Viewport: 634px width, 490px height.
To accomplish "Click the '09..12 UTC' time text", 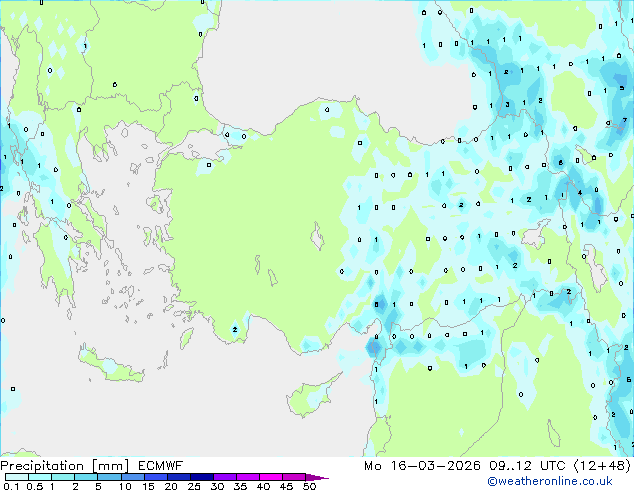I will [527, 466].
